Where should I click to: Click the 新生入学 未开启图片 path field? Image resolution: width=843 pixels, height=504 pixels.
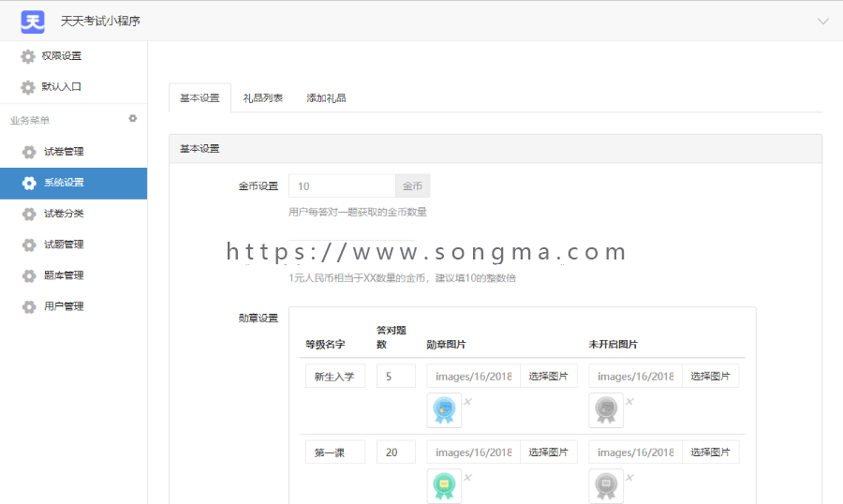coord(635,376)
